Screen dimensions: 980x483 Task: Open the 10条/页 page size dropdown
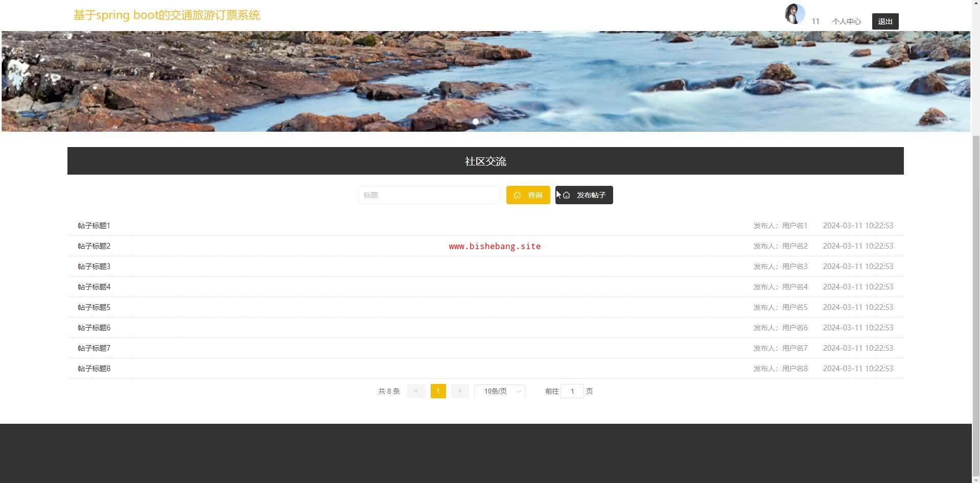pyautogui.click(x=500, y=391)
